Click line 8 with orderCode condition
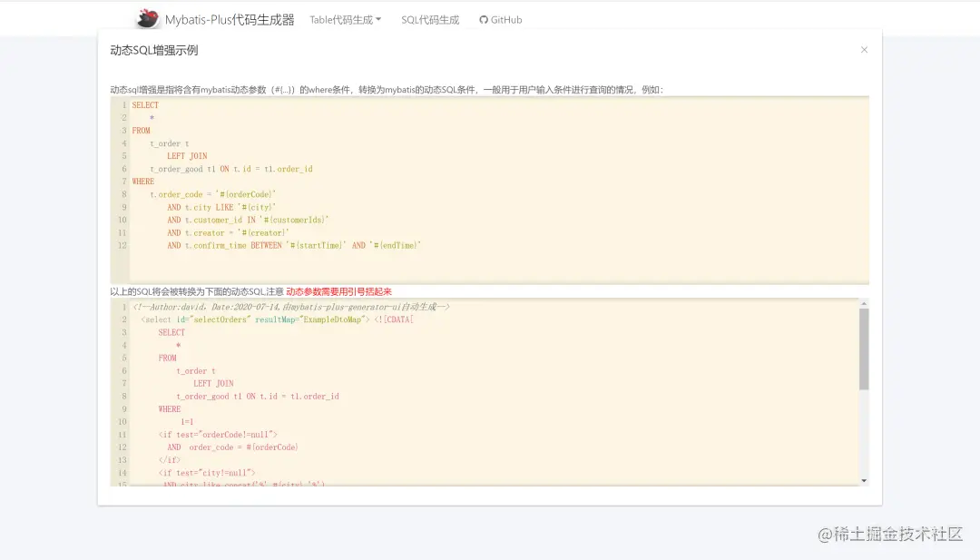The height and width of the screenshot is (560, 980). [x=212, y=194]
